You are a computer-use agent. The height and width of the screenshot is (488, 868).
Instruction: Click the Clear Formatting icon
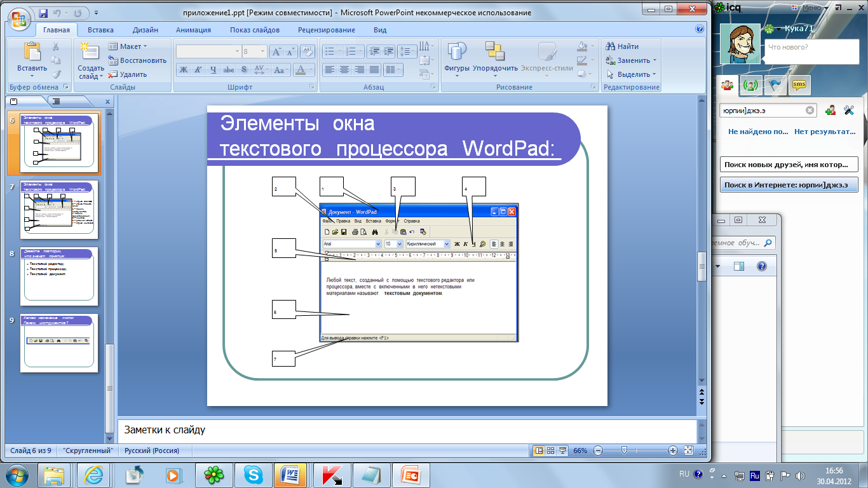[308, 51]
